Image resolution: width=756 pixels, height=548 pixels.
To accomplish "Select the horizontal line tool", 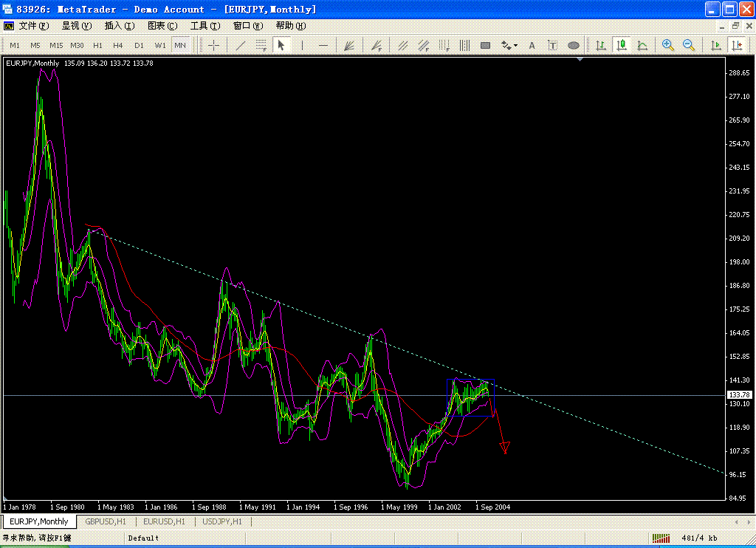I will [x=323, y=45].
